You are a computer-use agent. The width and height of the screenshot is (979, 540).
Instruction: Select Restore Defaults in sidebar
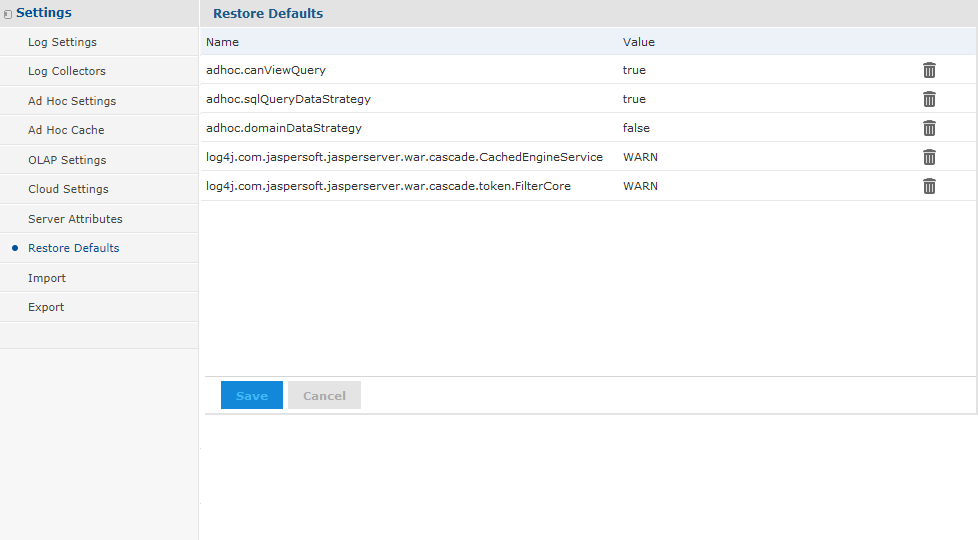point(74,248)
